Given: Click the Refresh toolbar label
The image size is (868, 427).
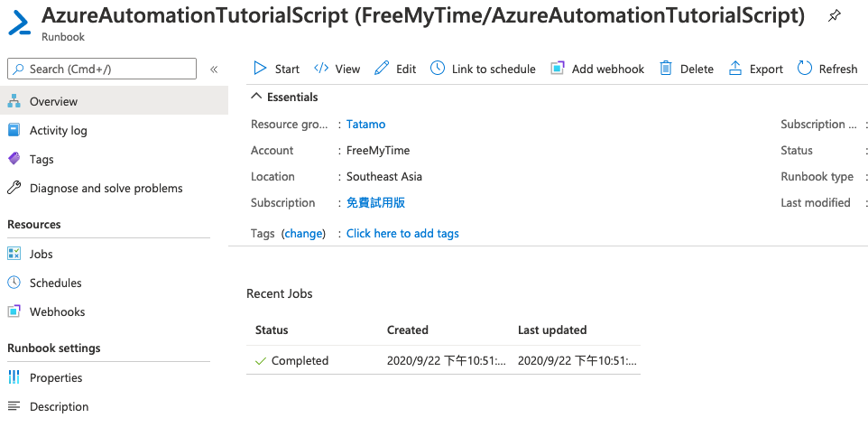Looking at the screenshot, I should tap(838, 70).
